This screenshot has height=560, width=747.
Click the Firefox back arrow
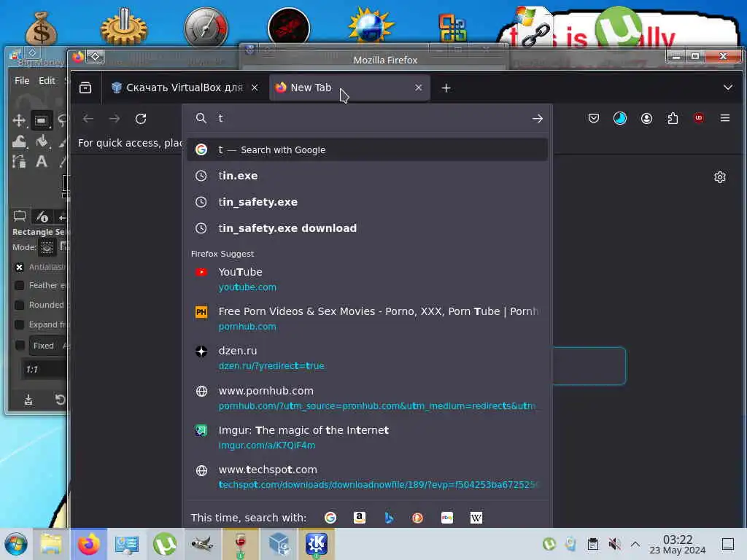point(88,119)
